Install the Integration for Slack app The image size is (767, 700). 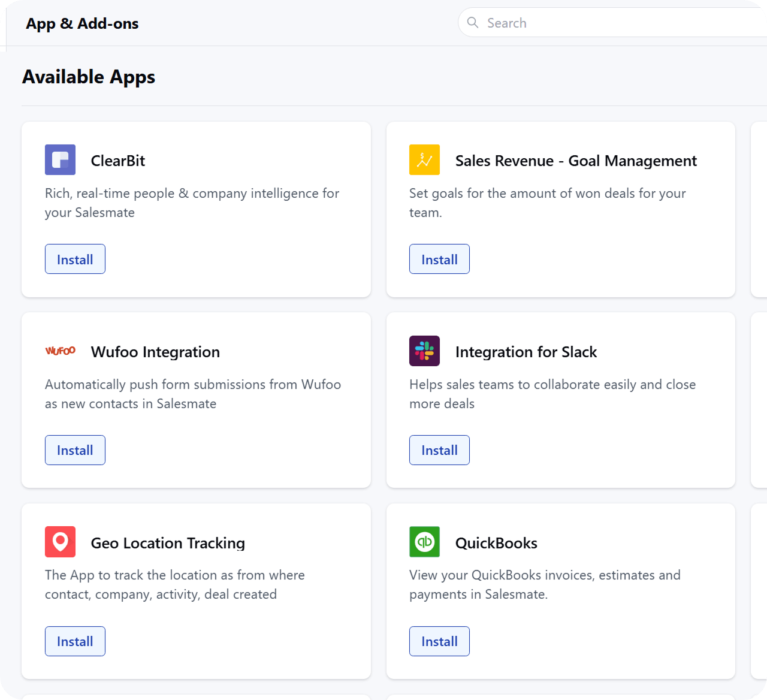pos(439,450)
